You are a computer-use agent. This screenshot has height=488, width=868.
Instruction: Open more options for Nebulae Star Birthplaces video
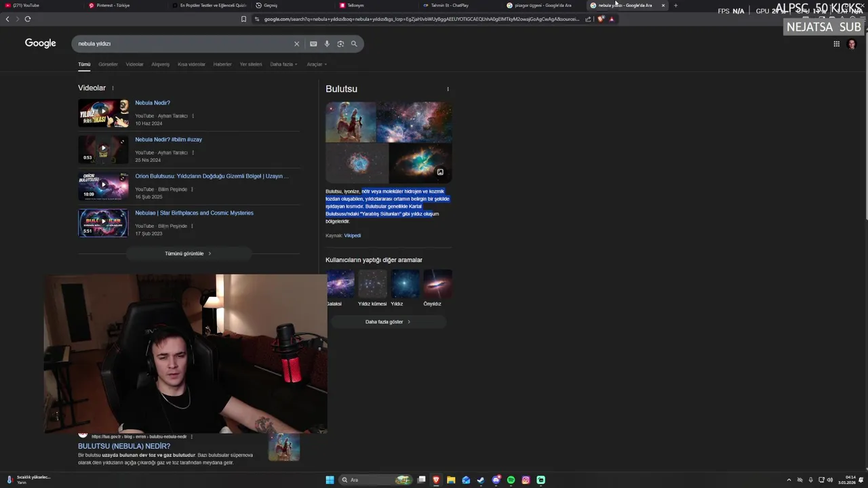(x=192, y=226)
